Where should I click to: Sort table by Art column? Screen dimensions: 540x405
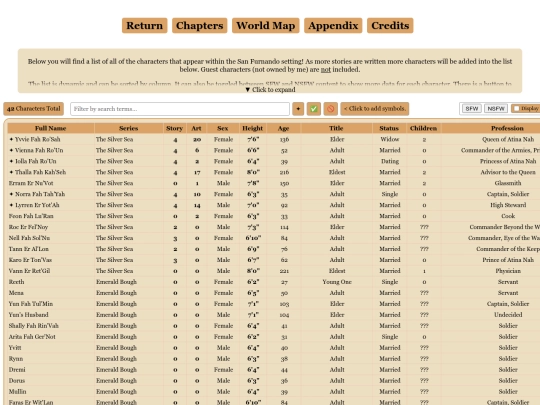pyautogui.click(x=196, y=128)
